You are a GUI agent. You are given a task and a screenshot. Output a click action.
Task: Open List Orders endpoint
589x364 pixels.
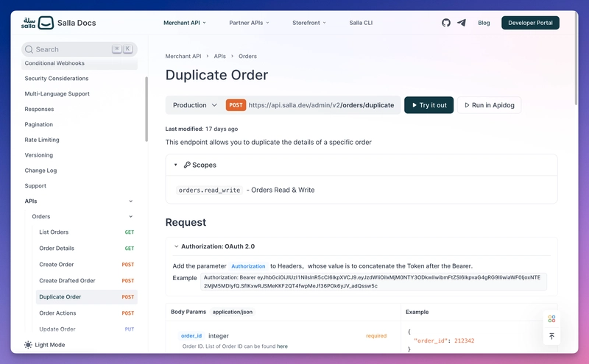pyautogui.click(x=86, y=232)
